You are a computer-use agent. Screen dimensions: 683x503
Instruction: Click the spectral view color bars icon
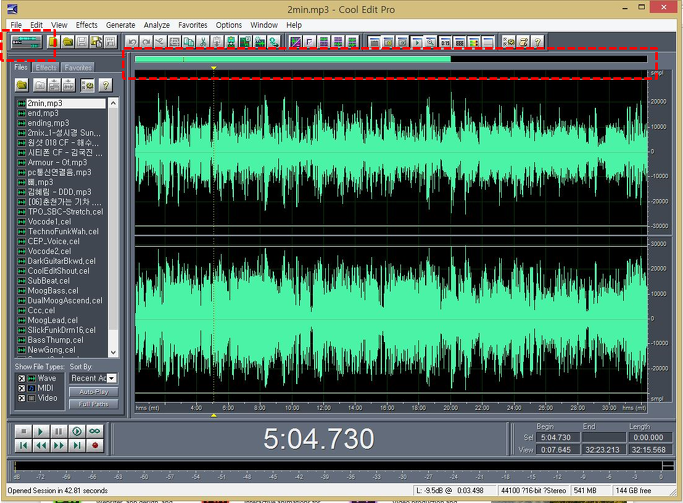click(473, 42)
